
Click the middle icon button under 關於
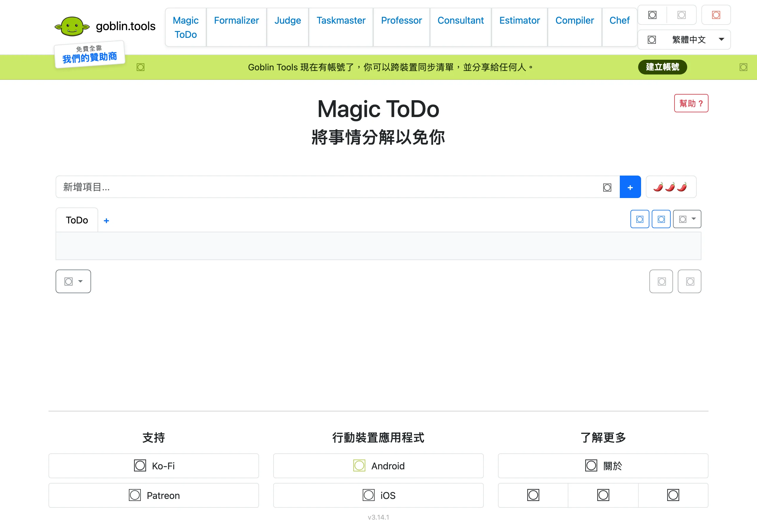pyautogui.click(x=603, y=495)
